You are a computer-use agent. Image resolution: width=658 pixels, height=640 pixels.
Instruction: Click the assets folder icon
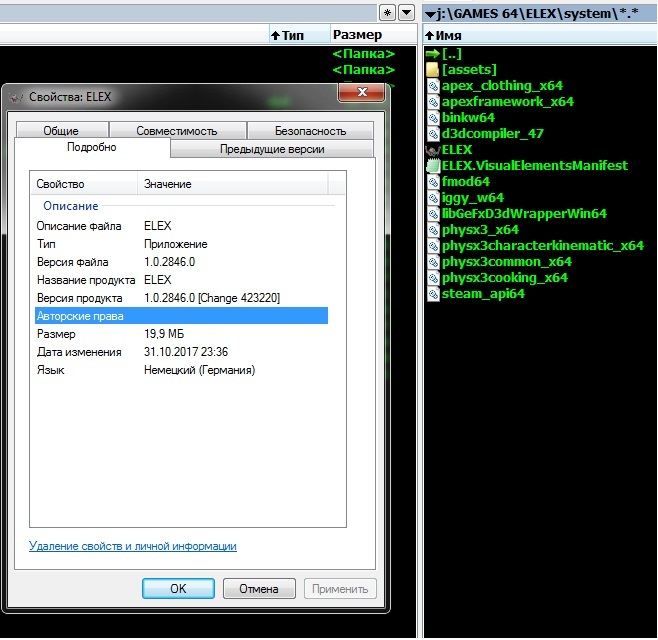pos(433,70)
